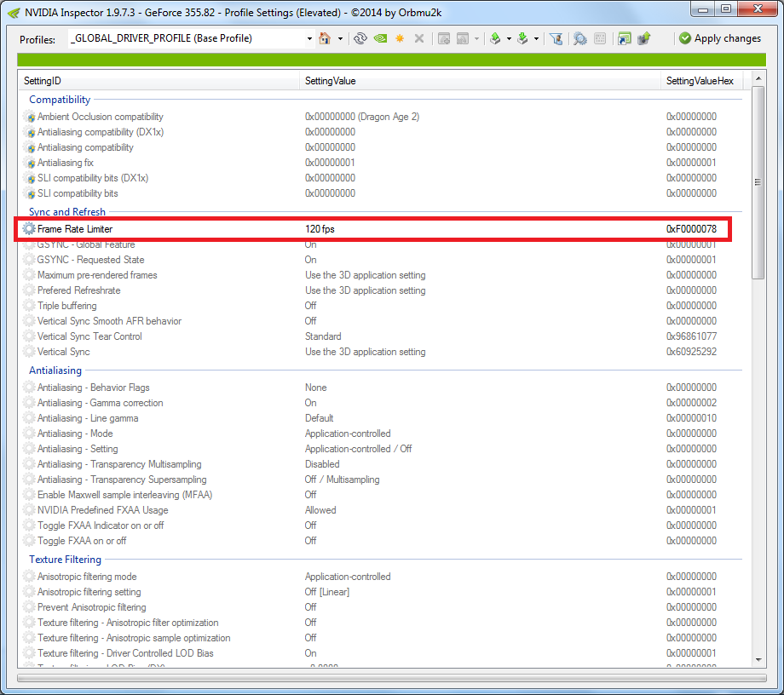Click the gear icon beside GSYNC - Requested State
This screenshot has height=695, width=784.
pyautogui.click(x=30, y=260)
